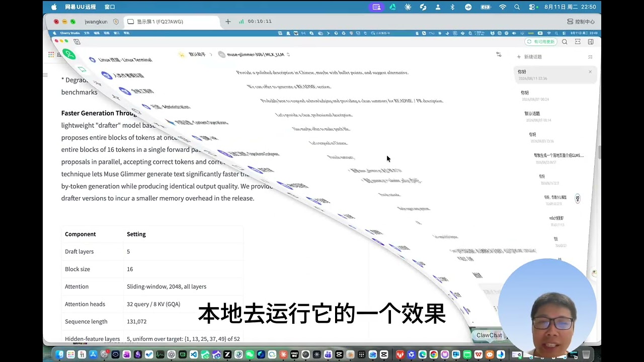Select the 默认话题 topic
Viewport: 644px width, 362px height.
point(532,114)
